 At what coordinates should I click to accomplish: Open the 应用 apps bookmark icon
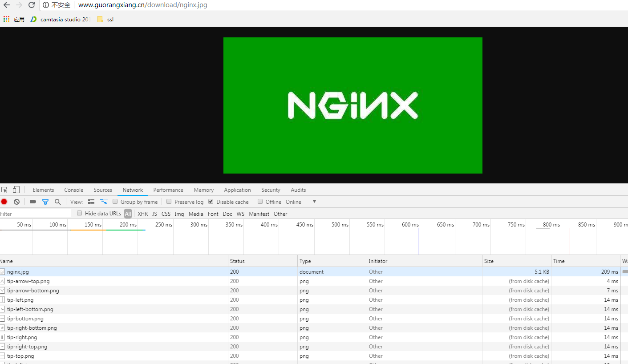click(x=7, y=19)
